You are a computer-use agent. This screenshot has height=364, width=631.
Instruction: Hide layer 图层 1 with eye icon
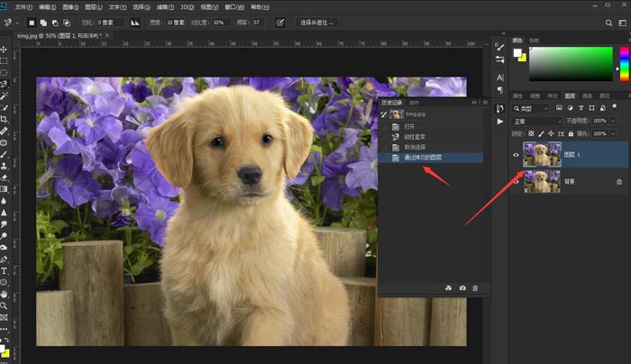(x=516, y=155)
